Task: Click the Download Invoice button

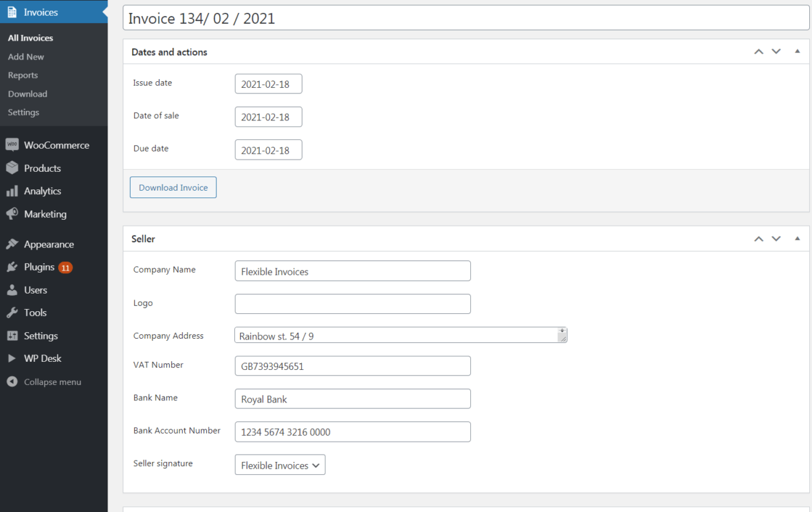Action: [173, 187]
